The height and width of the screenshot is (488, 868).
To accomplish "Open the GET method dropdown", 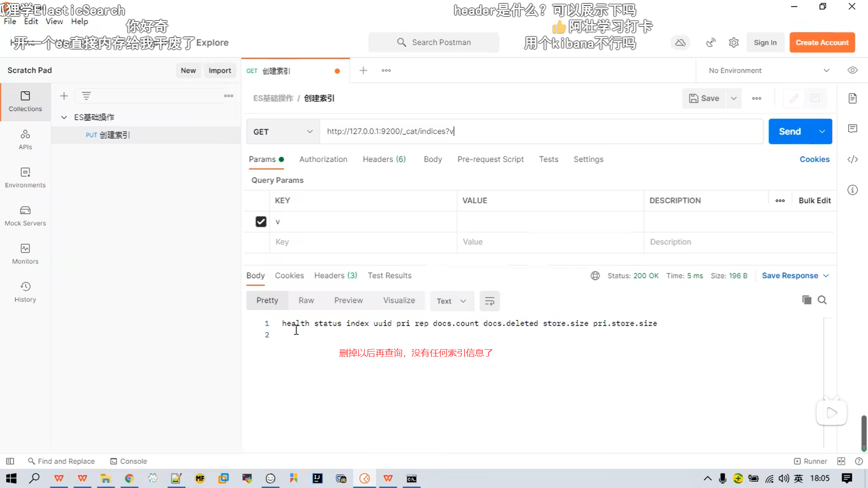I will [x=283, y=131].
